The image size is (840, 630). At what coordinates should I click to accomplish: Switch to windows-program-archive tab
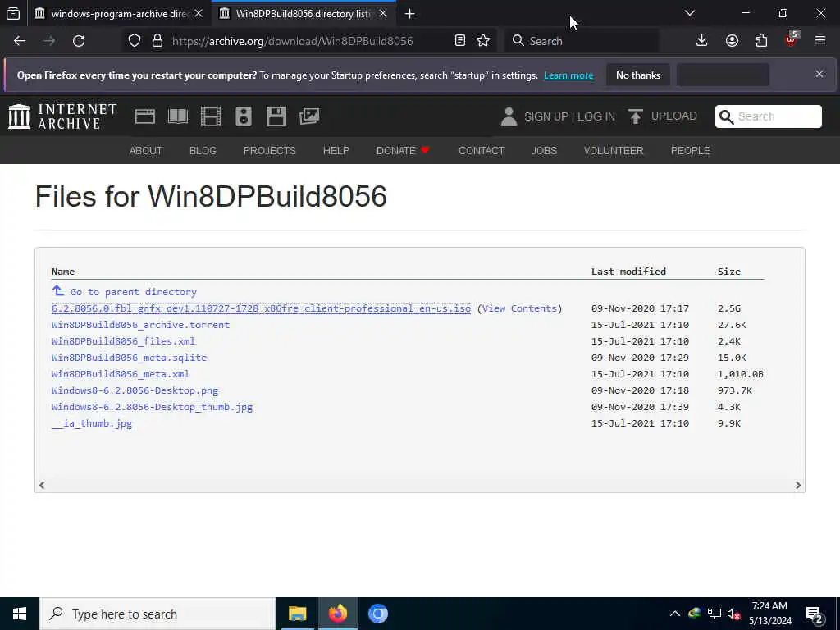click(x=119, y=14)
